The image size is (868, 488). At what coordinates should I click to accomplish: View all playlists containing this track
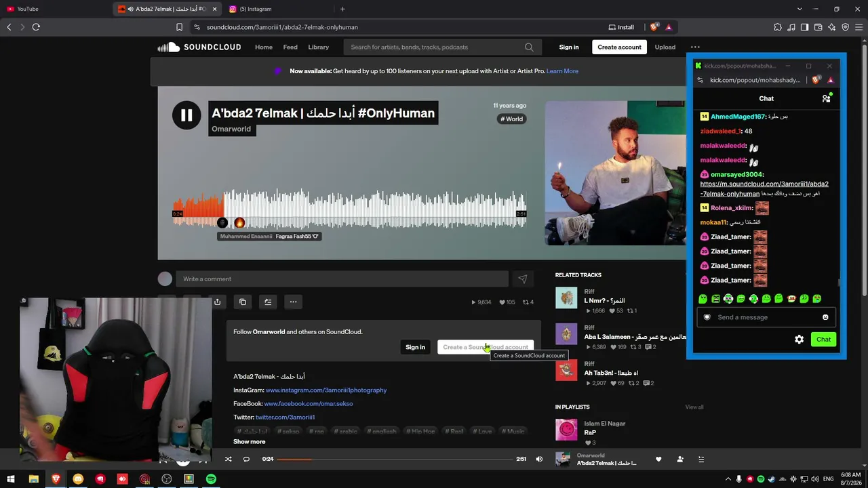tap(694, 407)
